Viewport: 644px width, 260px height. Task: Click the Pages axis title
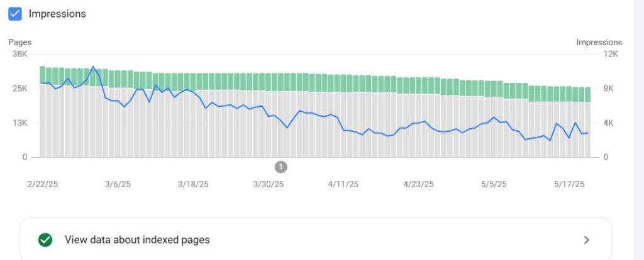coord(20,42)
